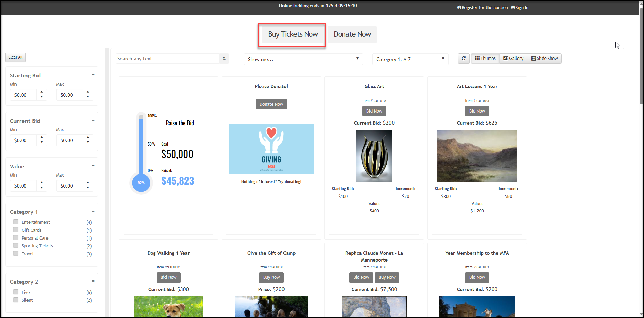Increase the Starting Bid Min stepper

pos(42,92)
